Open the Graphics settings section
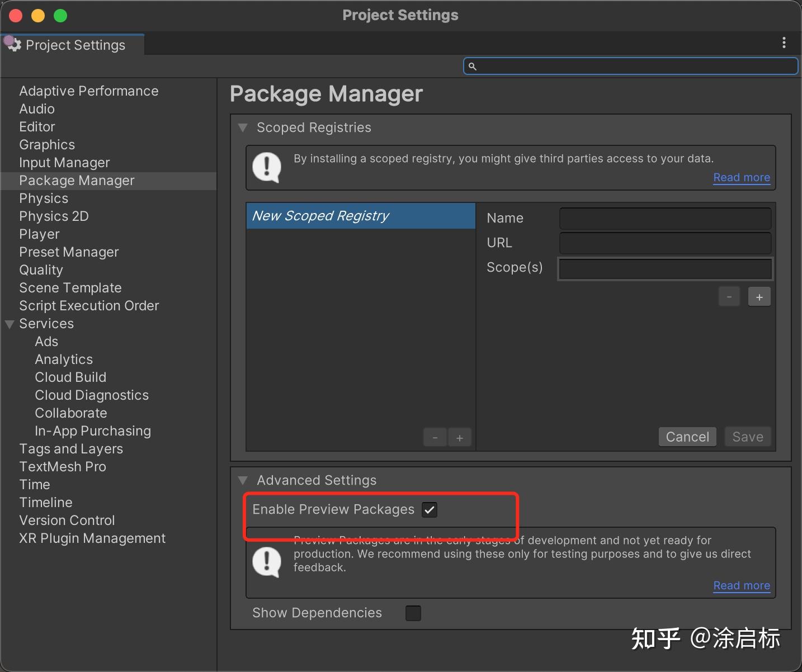The height and width of the screenshot is (672, 802). click(x=47, y=144)
